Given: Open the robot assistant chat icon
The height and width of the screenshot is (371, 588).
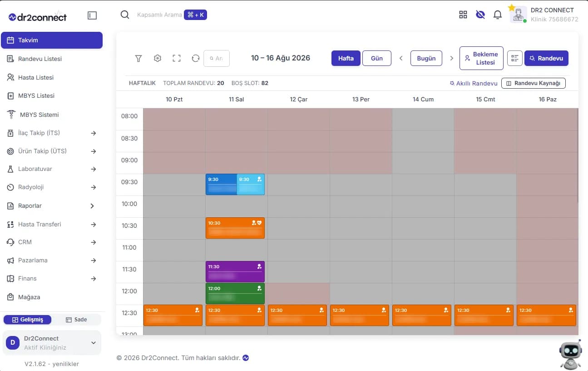Looking at the screenshot, I should point(570,354).
